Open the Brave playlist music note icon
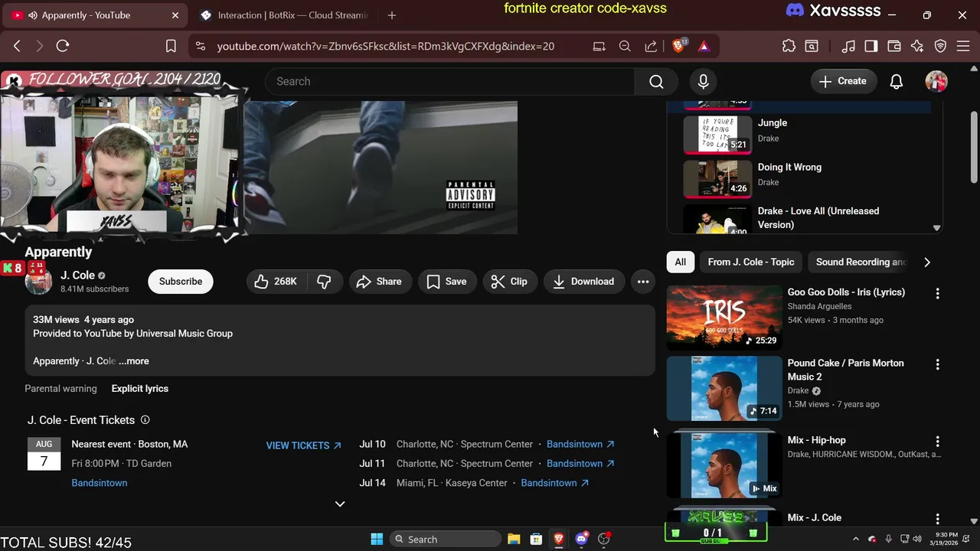This screenshot has height=551, width=980. pos(848,46)
